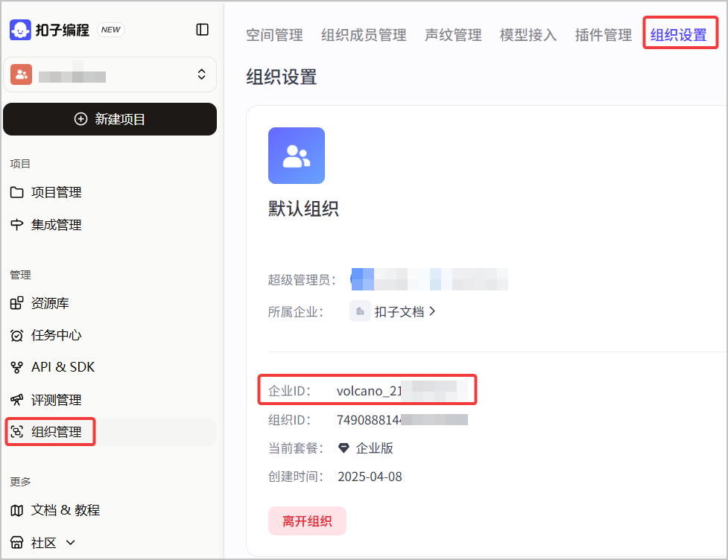Screen dimensions: 728x560
Task: Click the 新建项目 button
Action: [x=110, y=119]
